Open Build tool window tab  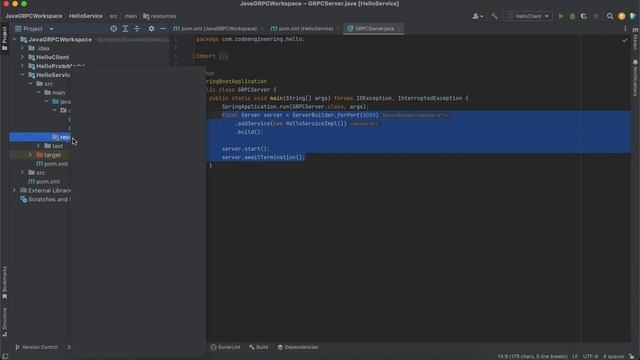pos(258,347)
